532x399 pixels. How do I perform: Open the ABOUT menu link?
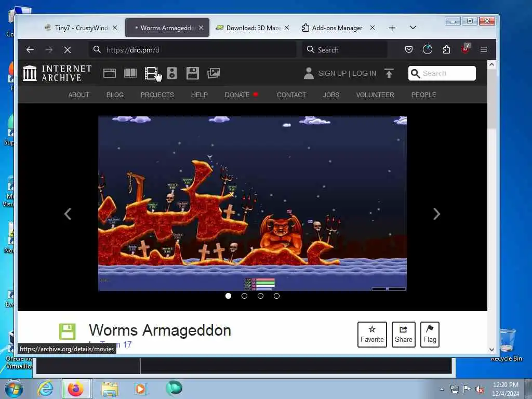pos(79,95)
